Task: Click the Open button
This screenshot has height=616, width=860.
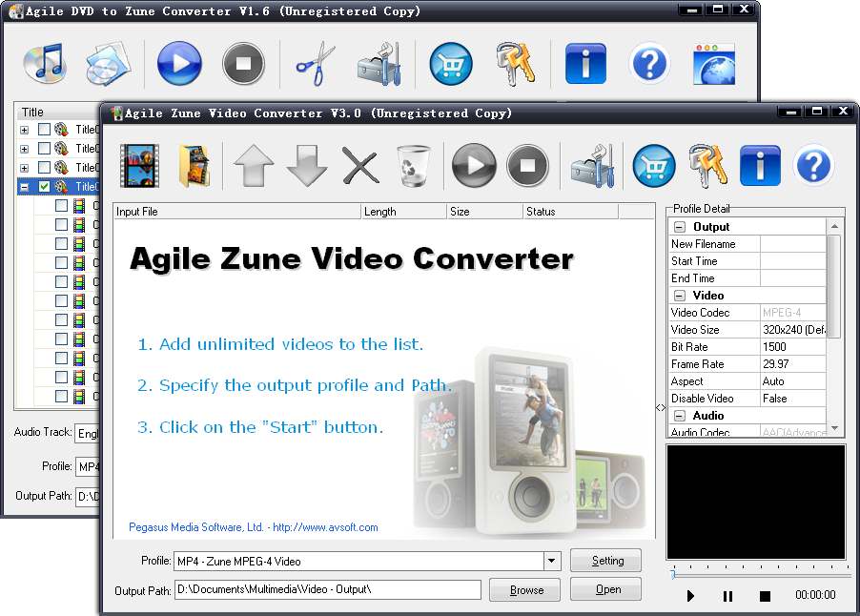Action: (605, 589)
